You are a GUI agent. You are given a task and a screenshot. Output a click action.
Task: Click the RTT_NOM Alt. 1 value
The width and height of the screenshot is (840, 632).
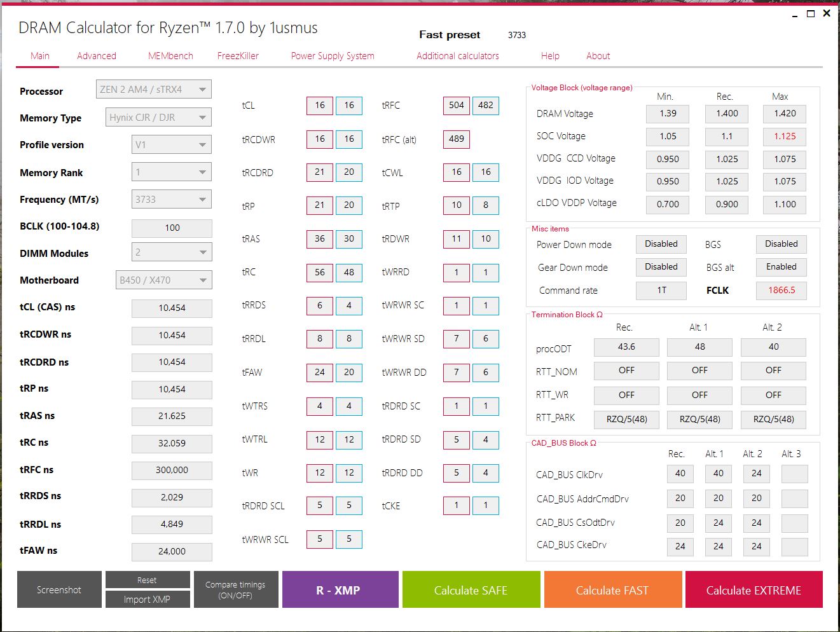(x=699, y=370)
